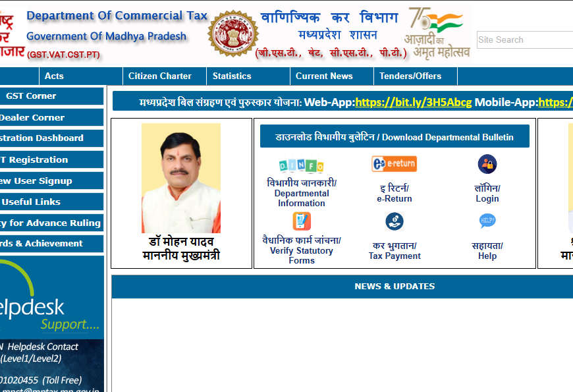Click the Dealer Corner sidebar button

coord(32,117)
